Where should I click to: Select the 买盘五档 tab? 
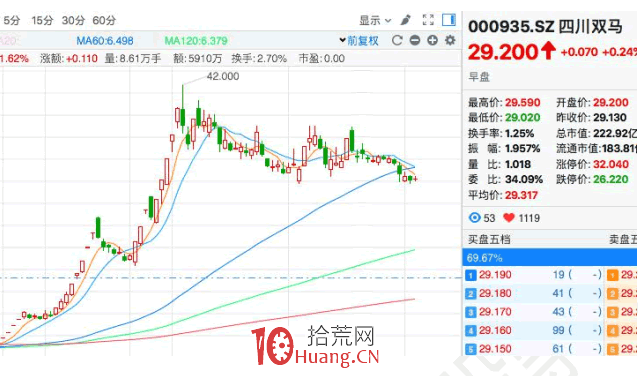coord(489,239)
